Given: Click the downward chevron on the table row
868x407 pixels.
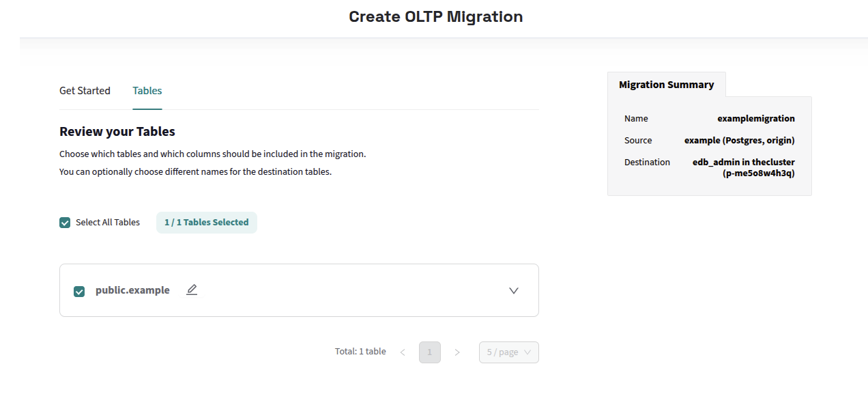Looking at the screenshot, I should pos(513,290).
